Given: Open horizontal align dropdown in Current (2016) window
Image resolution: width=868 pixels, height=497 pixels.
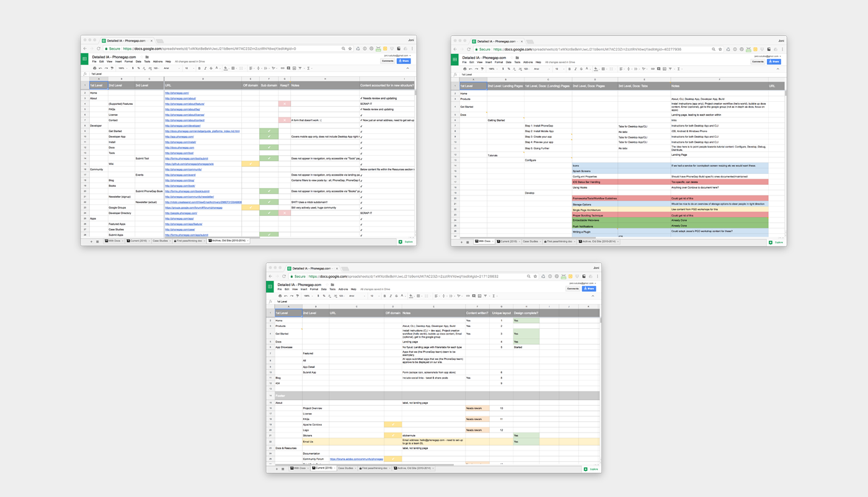Looking at the screenshot, I should point(437,296).
